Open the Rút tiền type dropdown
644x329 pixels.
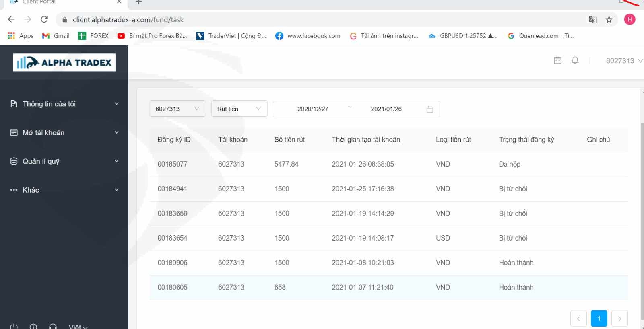click(239, 109)
